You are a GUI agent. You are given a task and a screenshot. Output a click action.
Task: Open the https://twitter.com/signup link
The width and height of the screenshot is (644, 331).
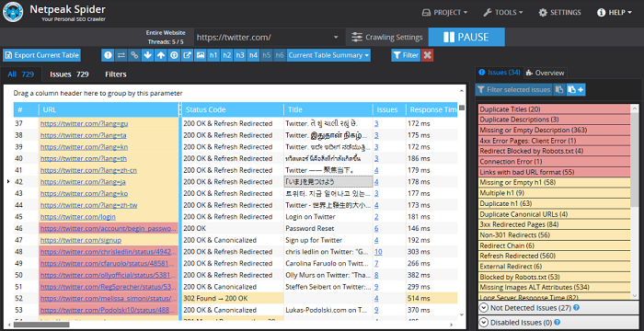pos(81,240)
